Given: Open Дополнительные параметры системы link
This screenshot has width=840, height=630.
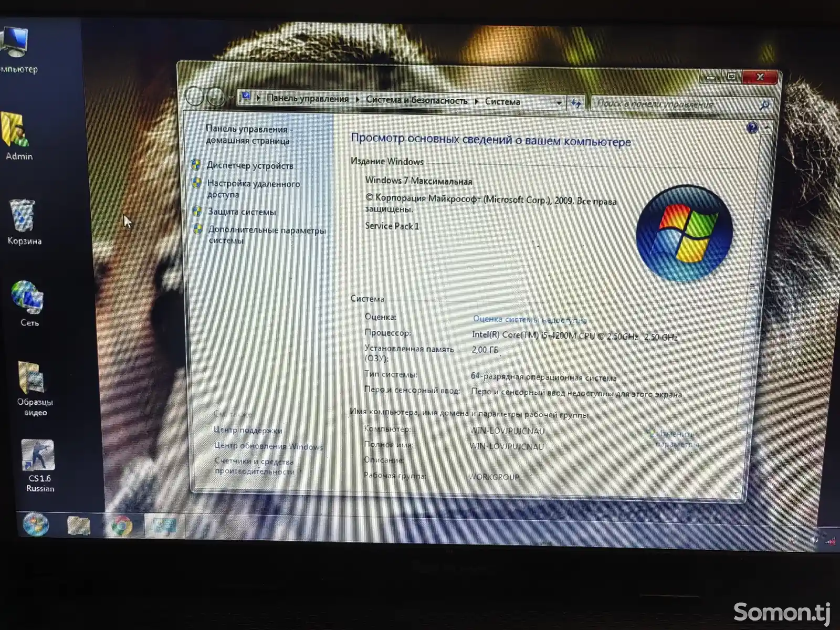Looking at the screenshot, I should [267, 235].
